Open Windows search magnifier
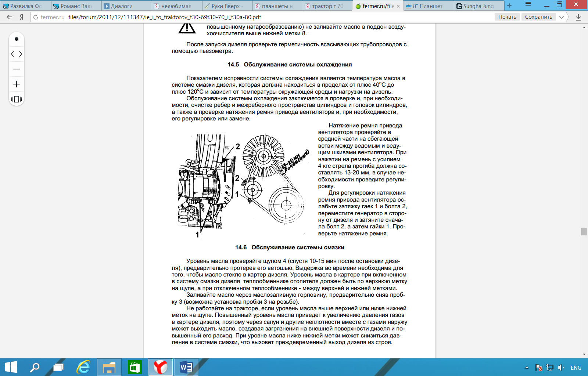Viewport: 588px width, 376px height. click(x=35, y=367)
